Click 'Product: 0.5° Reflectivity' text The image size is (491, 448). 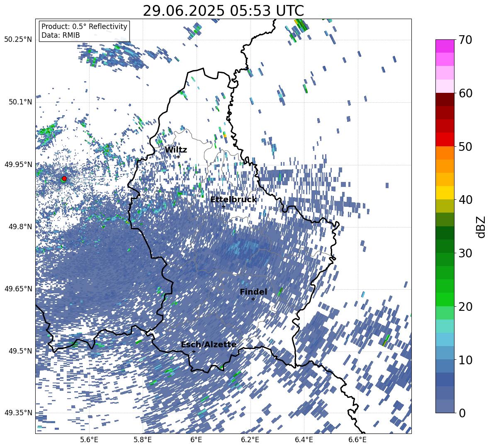[84, 26]
